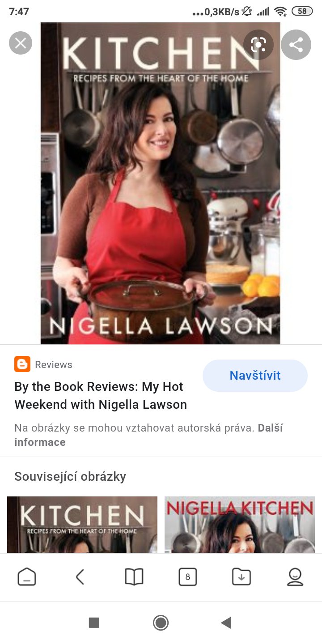Viewport: 322px width, 644px height.
Task: Go back using browser back arrow
Action: point(80,577)
